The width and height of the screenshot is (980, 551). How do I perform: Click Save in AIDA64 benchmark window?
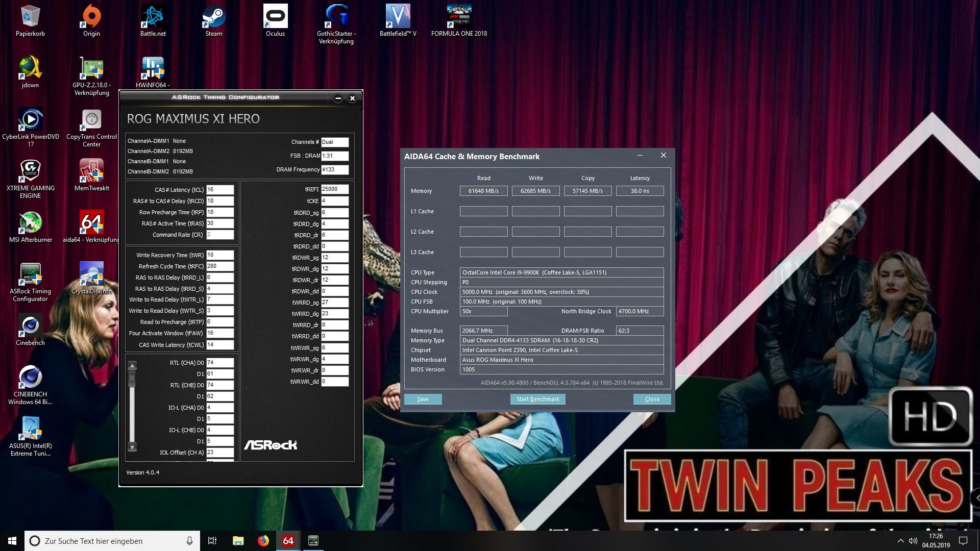coord(423,399)
